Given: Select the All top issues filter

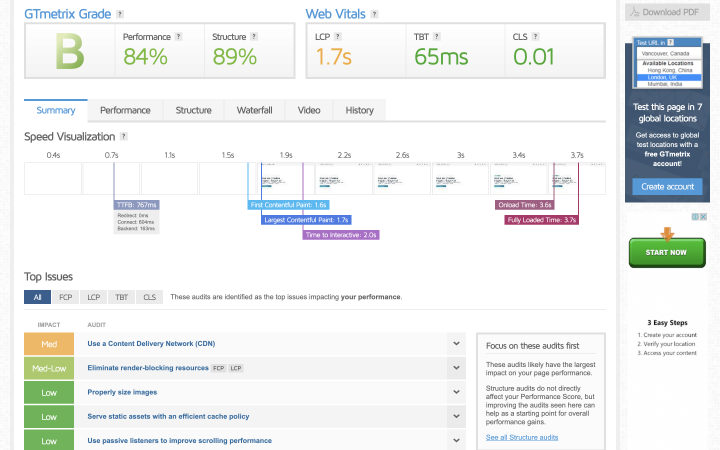Looking at the screenshot, I should tap(37, 297).
